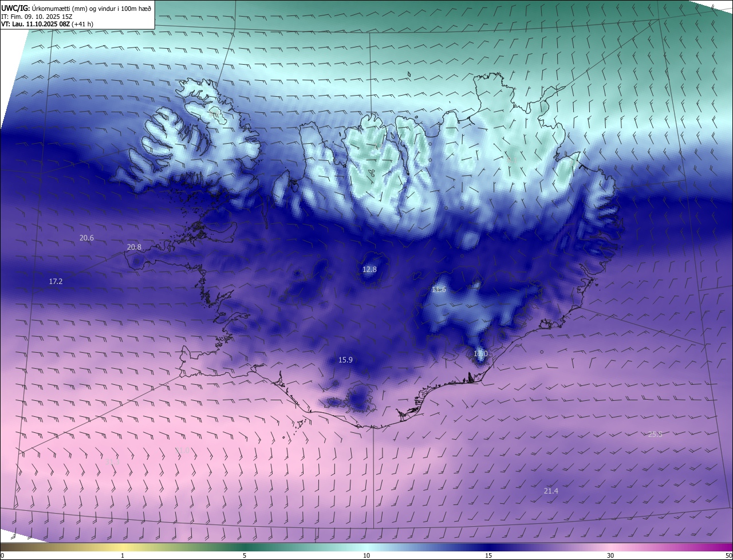Screen dimensions: 733x560
Task: Click the initial time 'IT: Fim. 09. 10. 2025 15Z'
Action: tap(38, 17)
